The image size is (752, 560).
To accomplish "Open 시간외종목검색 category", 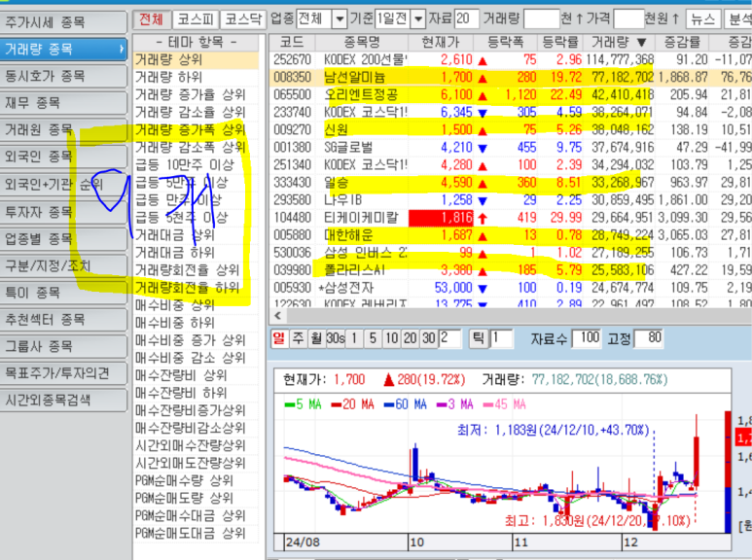I will pyautogui.click(x=63, y=400).
